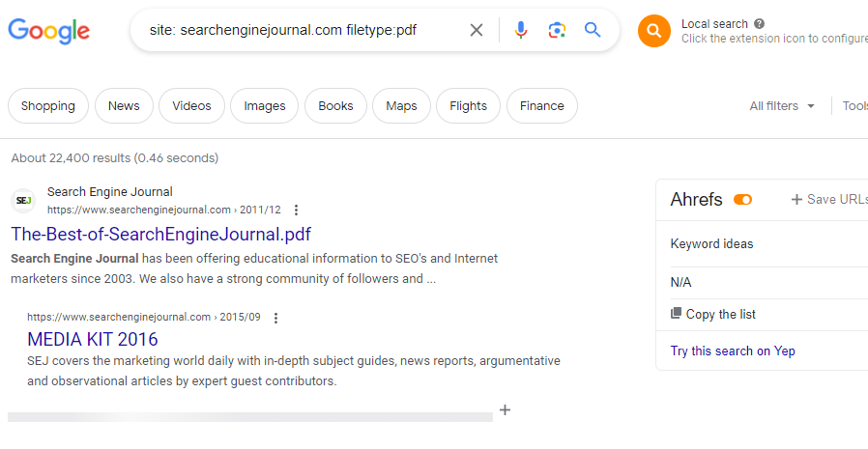Open Google Lens image search icon

557,30
